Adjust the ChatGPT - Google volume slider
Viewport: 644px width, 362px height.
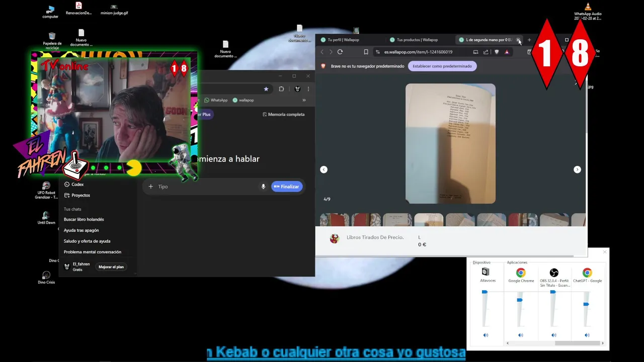pyautogui.click(x=586, y=304)
